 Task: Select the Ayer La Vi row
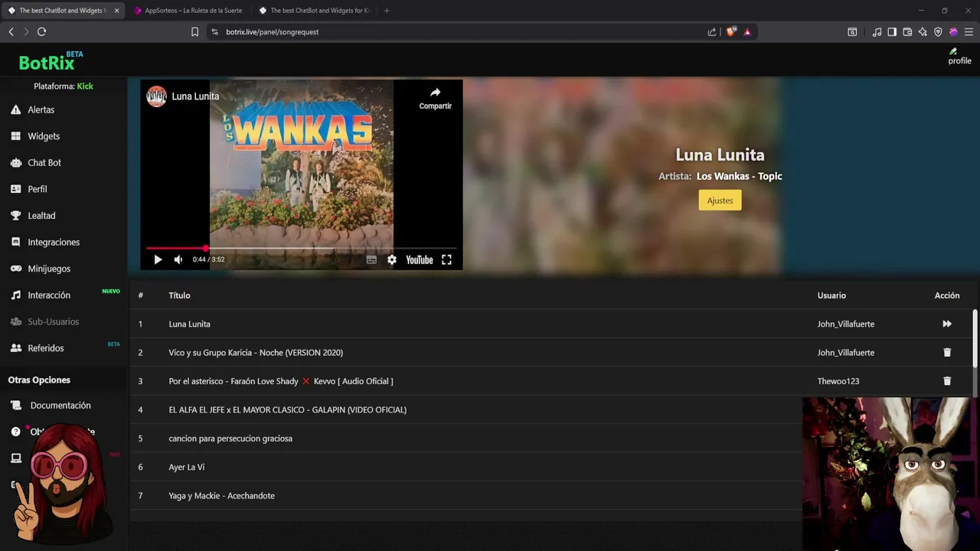click(465, 467)
